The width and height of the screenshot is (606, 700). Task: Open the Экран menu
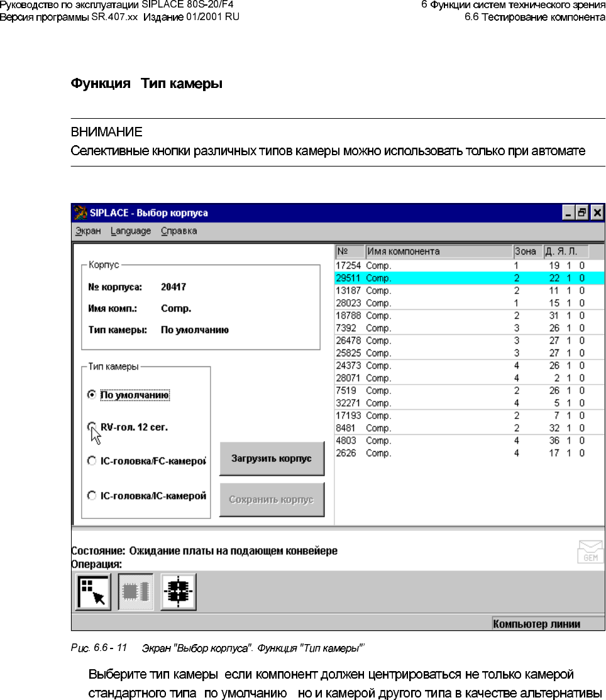(88, 231)
